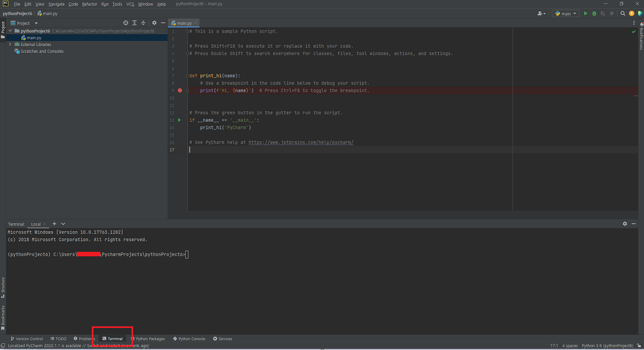Hide the Terminal tool window
Image resolution: width=644 pixels, height=350 pixels.
coord(634,224)
